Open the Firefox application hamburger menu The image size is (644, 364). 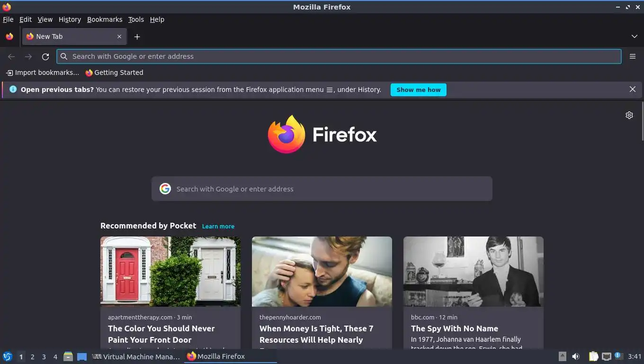(632, 56)
